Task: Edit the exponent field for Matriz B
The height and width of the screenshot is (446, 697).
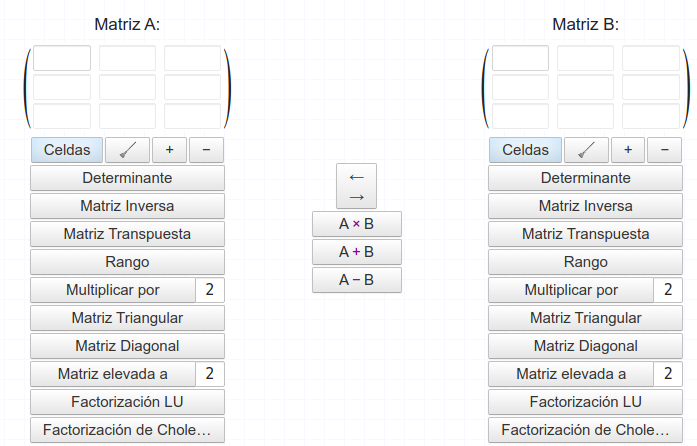Action: point(669,374)
